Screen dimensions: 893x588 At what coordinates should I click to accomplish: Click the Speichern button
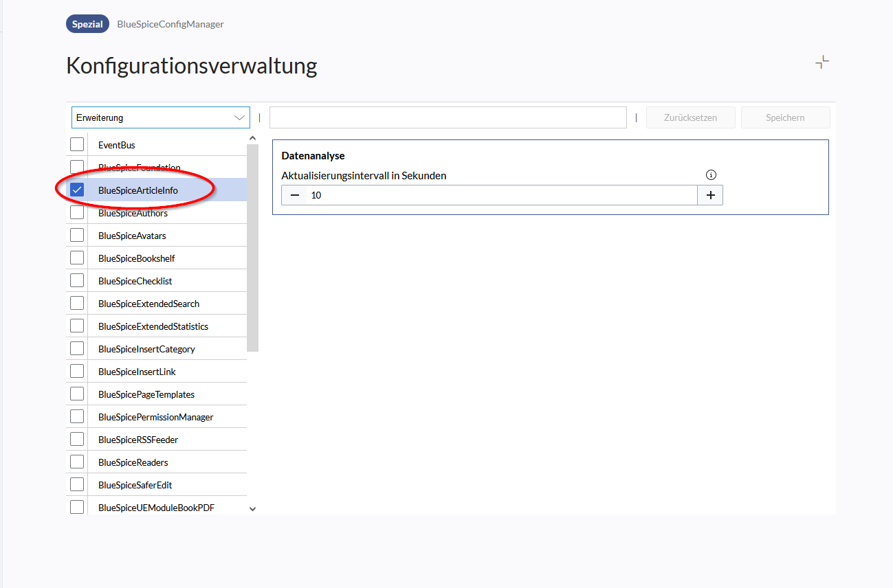pos(785,117)
